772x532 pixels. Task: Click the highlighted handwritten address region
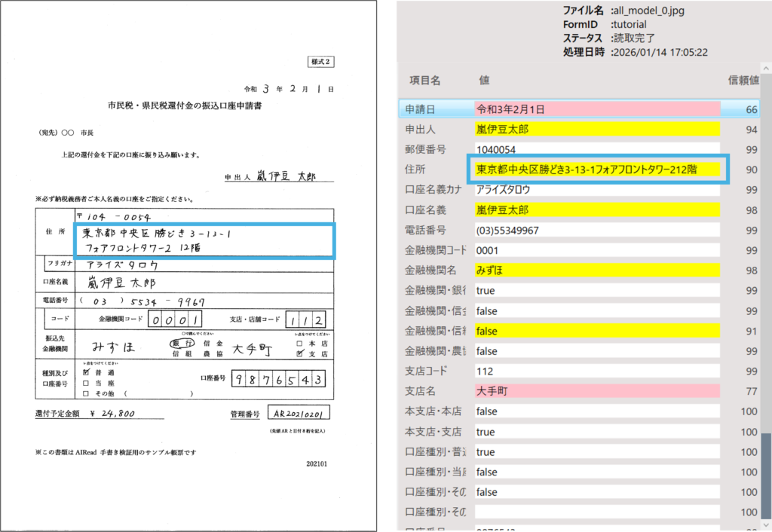[x=204, y=241]
